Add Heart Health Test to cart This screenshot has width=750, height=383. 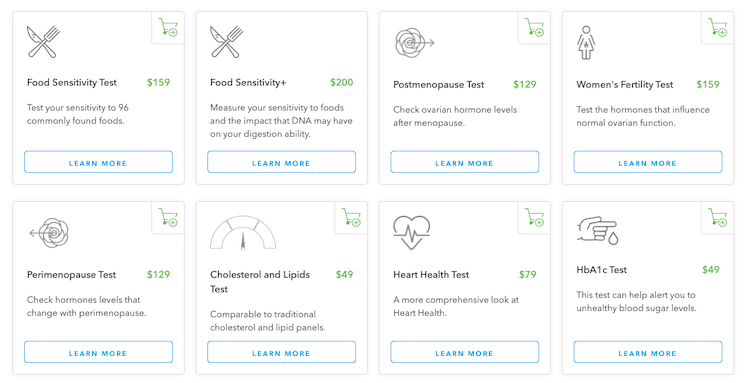pyautogui.click(x=534, y=218)
